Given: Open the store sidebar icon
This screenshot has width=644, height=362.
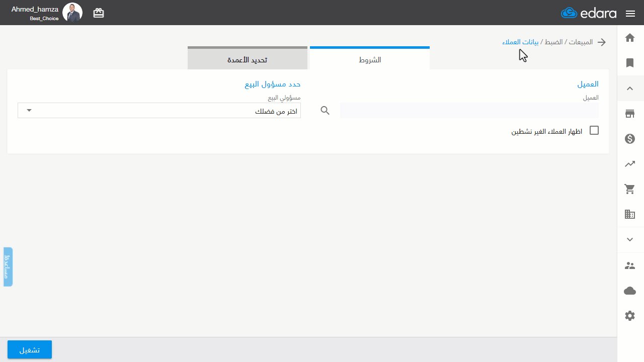Looking at the screenshot, I should click(x=630, y=114).
